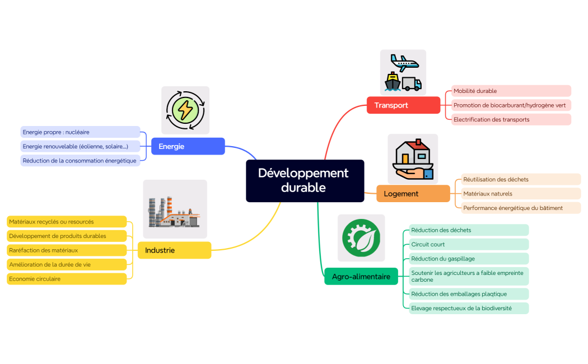Select Energie propre : nucléaire node
The height and width of the screenshot is (364, 588).
[80, 132]
